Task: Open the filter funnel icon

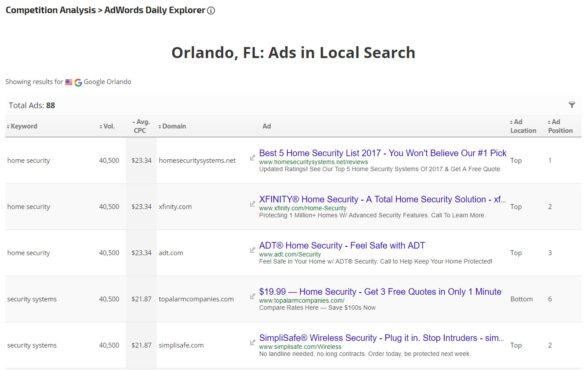Action: (x=572, y=105)
